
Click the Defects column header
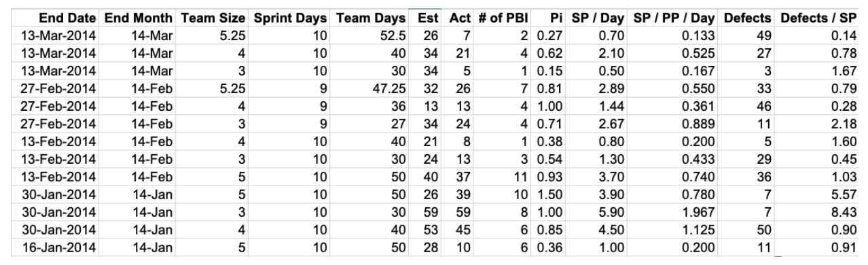(749, 15)
